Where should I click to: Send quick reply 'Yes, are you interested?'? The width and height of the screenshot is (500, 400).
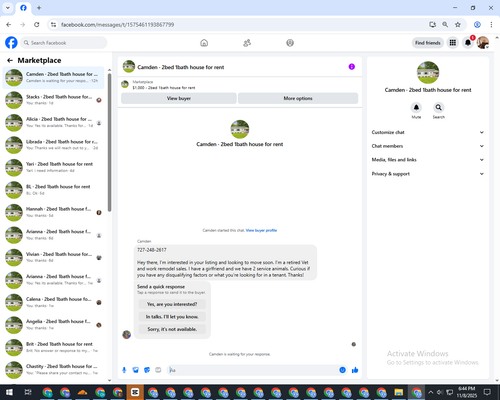click(x=172, y=304)
